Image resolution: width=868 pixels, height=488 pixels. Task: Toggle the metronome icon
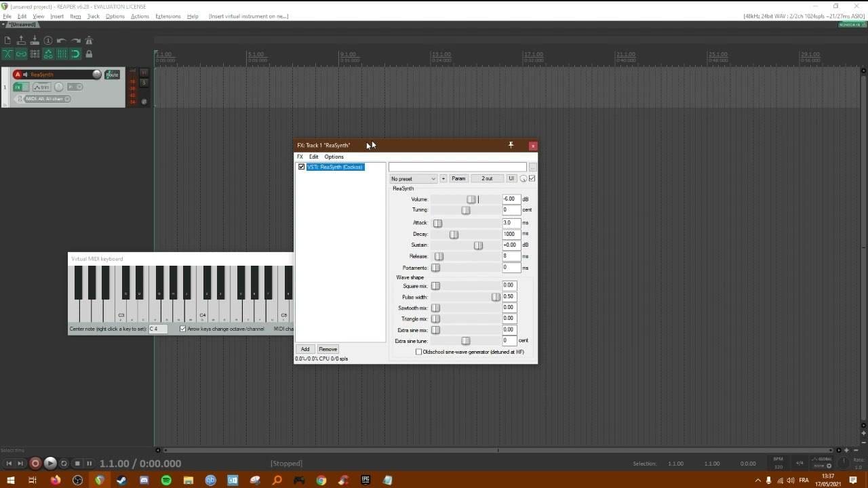(89, 41)
